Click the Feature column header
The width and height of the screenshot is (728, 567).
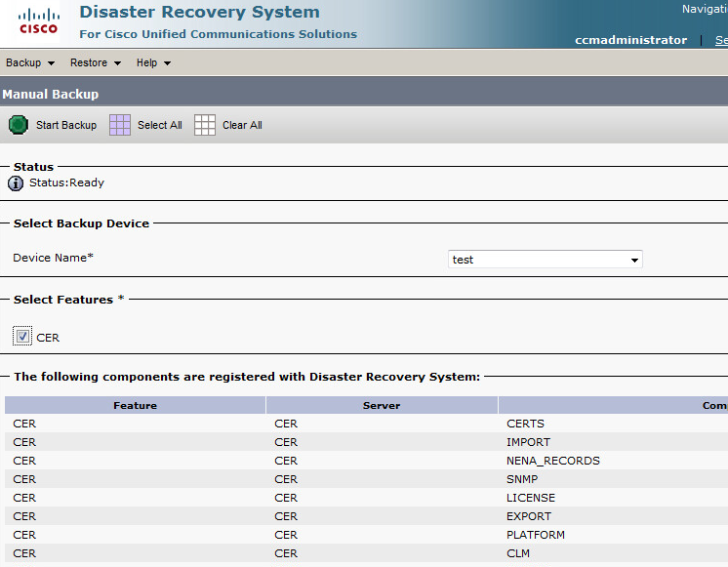tap(135, 405)
